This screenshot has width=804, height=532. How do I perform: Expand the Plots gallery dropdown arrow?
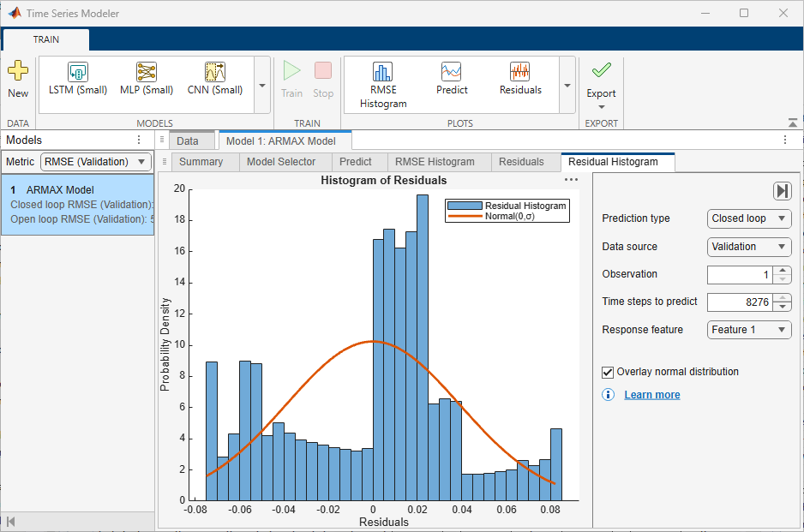[567, 85]
